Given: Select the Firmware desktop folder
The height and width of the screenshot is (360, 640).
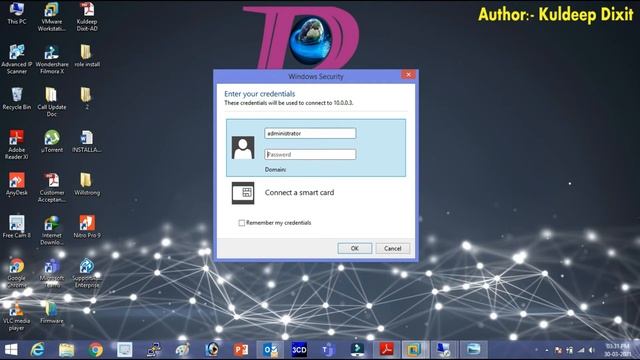Looking at the screenshot, I should point(52,312).
